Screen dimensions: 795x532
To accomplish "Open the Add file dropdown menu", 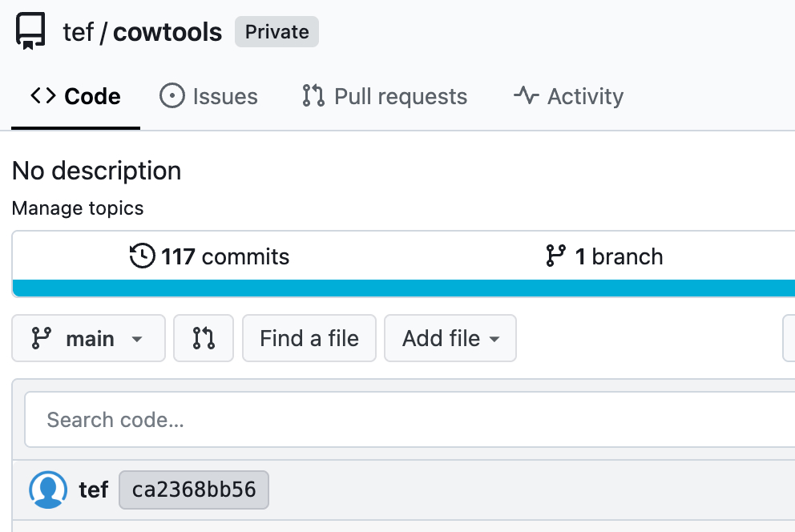I will click(450, 339).
